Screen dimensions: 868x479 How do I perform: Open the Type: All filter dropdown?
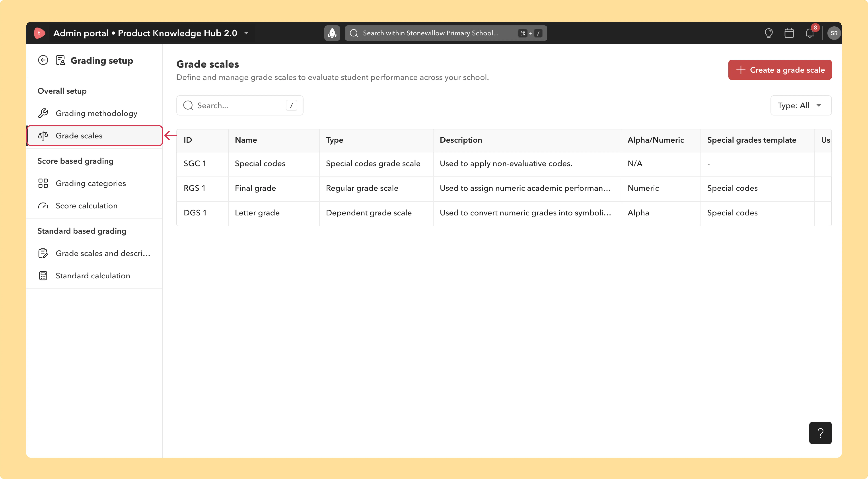point(801,106)
